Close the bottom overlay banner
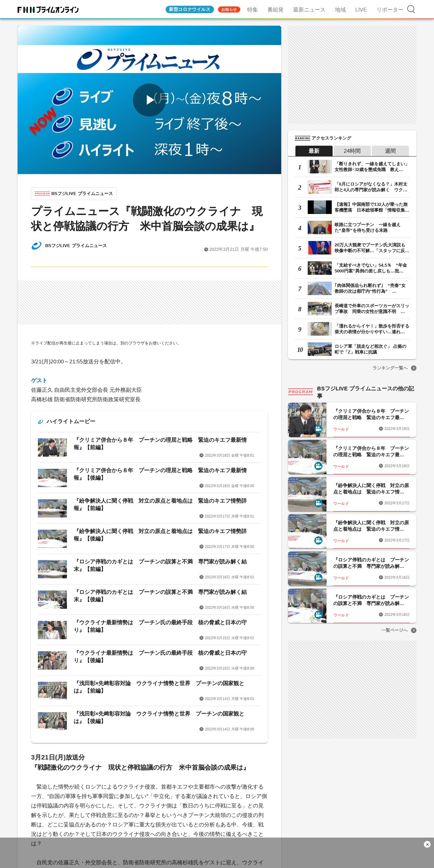The height and width of the screenshot is (868, 434). point(427,844)
